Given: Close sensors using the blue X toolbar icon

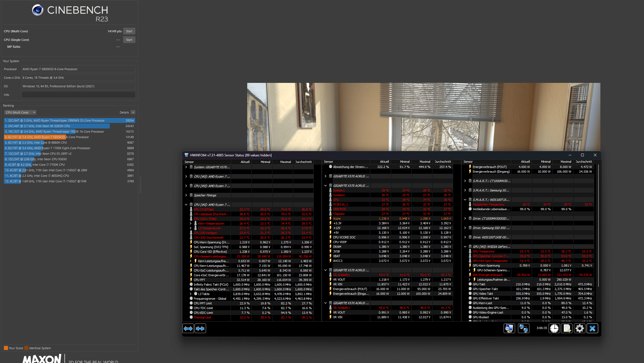Looking at the screenshot, I should click(x=592, y=328).
